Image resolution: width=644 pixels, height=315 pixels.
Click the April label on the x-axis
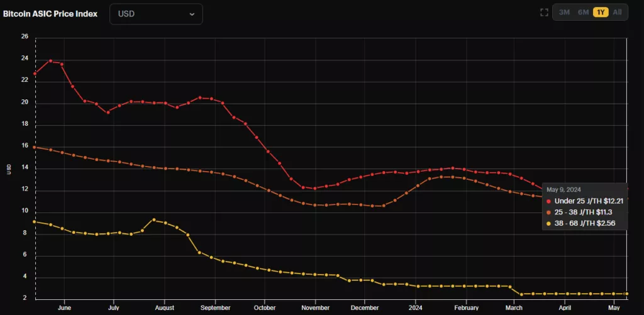565,307
